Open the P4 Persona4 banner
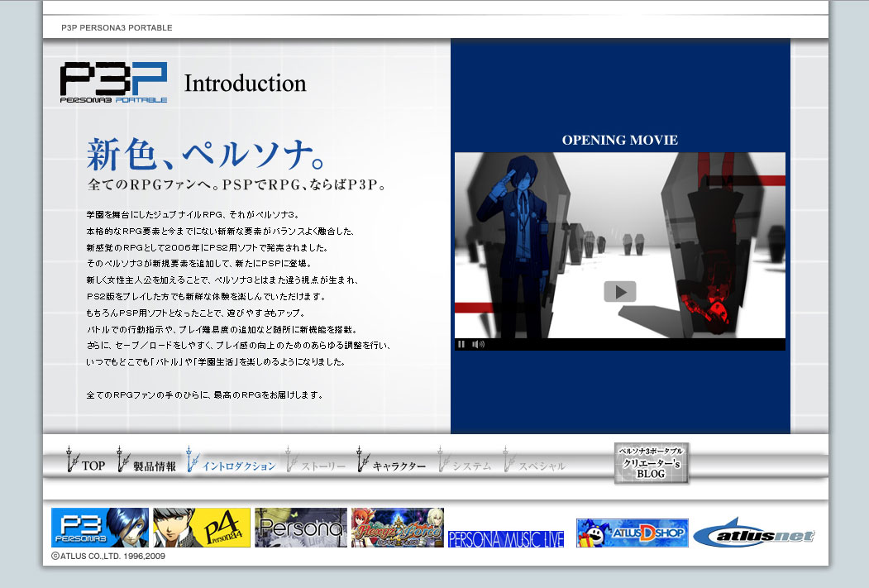869x588 pixels. [x=202, y=528]
